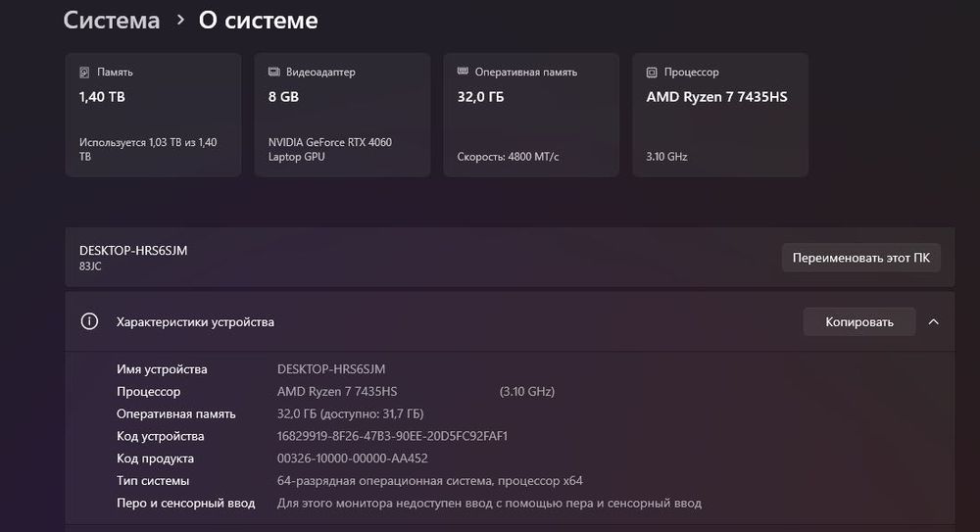Screen dimensions: 980x532
Task: Click the Оперативная память RAM icon
Action: (463, 73)
